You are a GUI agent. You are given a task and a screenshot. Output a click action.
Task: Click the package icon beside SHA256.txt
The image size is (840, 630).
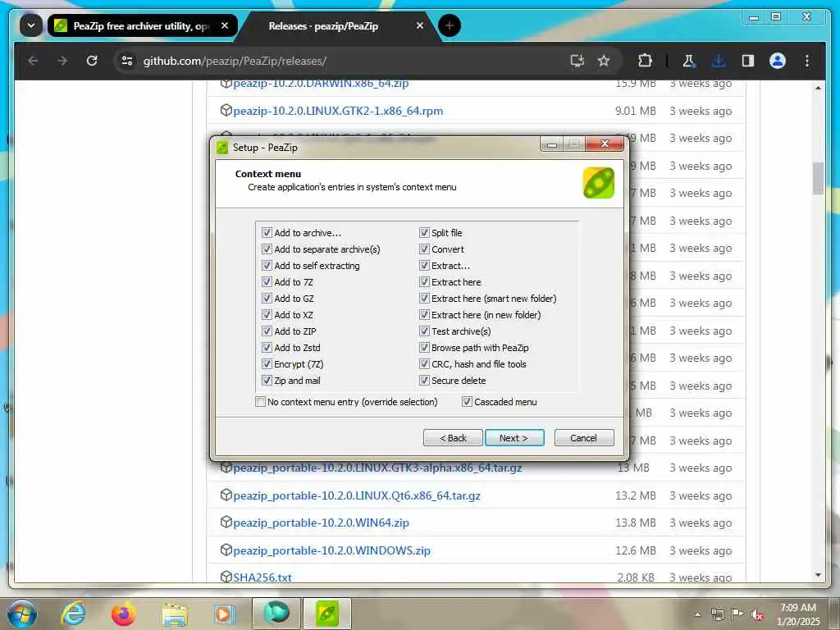coord(226,577)
